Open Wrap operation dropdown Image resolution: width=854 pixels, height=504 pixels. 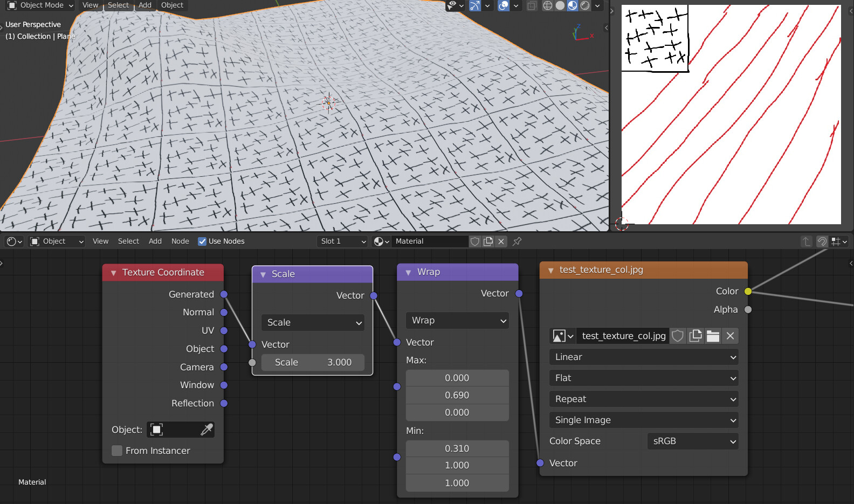click(457, 320)
